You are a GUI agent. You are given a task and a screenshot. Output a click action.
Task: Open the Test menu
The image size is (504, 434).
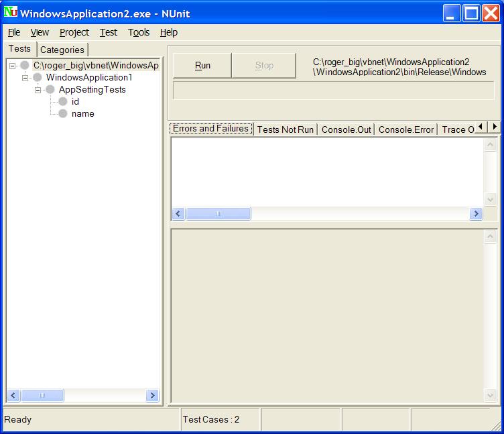click(x=109, y=32)
